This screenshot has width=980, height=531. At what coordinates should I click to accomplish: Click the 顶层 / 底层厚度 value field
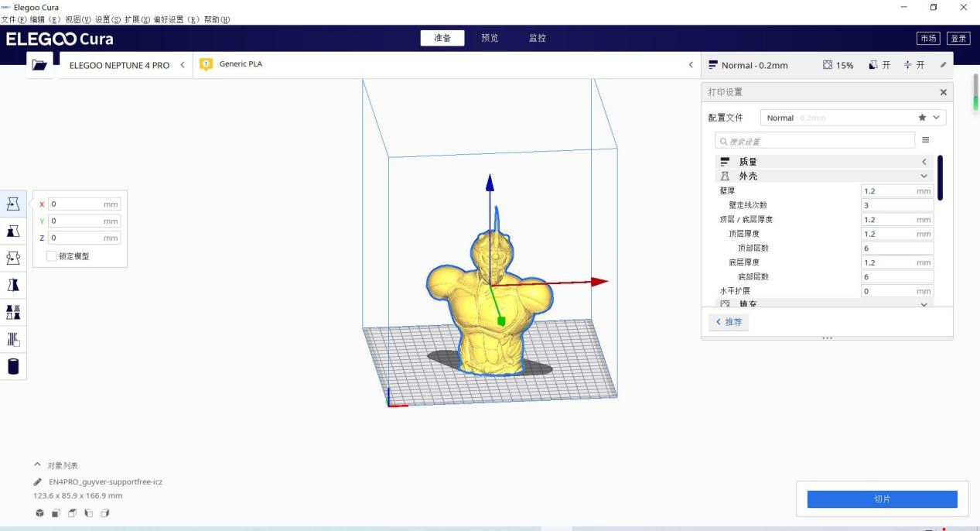click(x=897, y=219)
